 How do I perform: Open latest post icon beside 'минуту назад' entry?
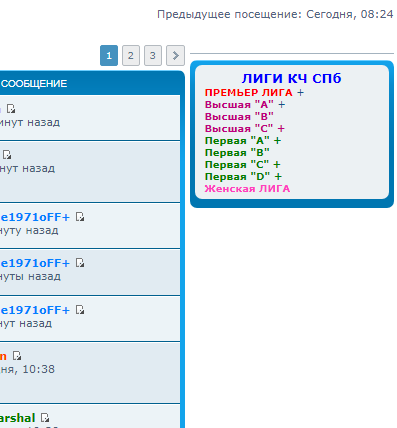coord(80,217)
